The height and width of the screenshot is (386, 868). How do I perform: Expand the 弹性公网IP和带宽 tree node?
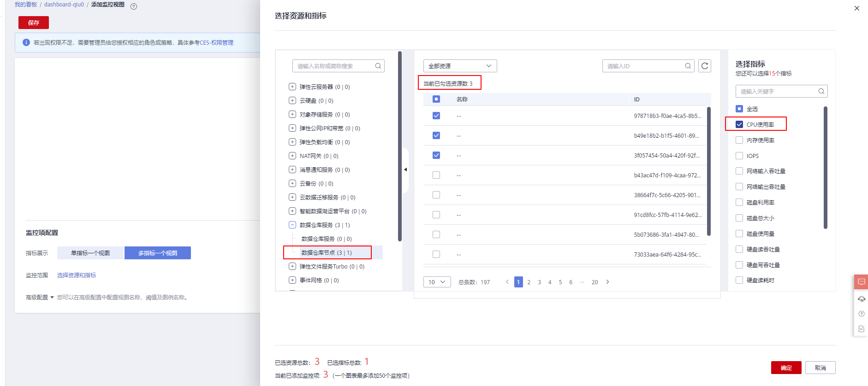pos(292,128)
